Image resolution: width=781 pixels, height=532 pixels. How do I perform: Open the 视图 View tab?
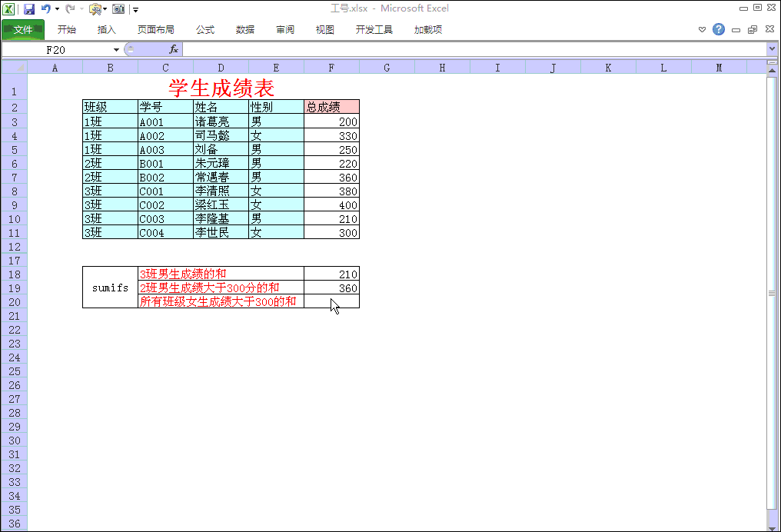pyautogui.click(x=324, y=29)
